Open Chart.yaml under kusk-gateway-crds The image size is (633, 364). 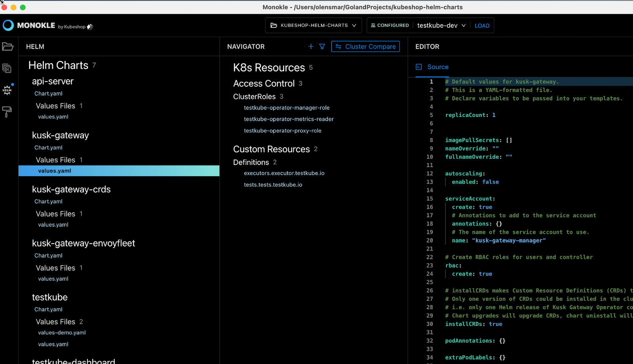pyautogui.click(x=48, y=202)
